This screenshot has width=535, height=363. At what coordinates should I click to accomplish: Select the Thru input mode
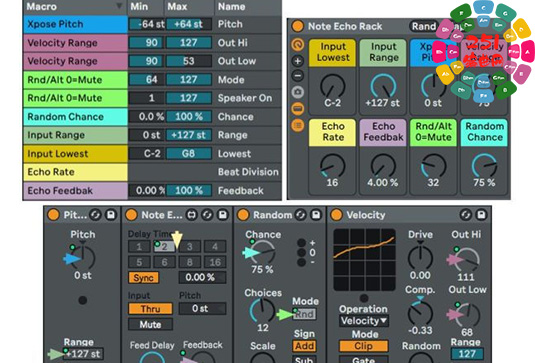click(150, 309)
